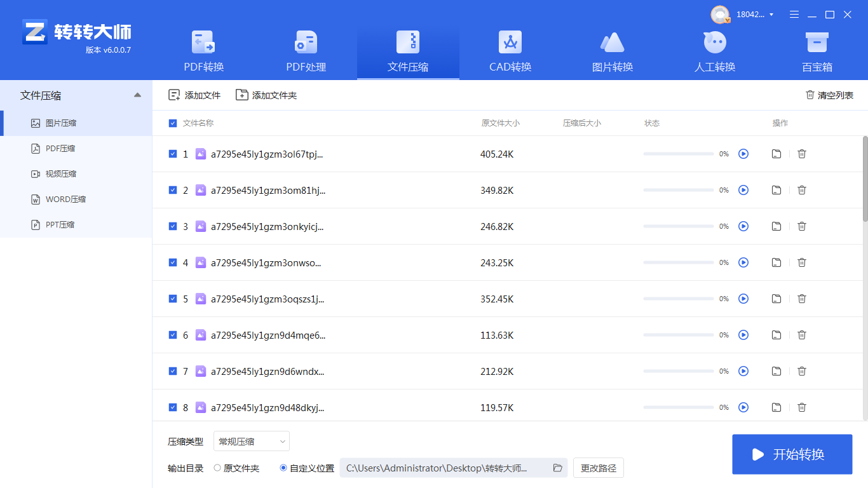This screenshot has width=868, height=488.
Task: Start compressing file 2 with its play button
Action: pos(743,190)
